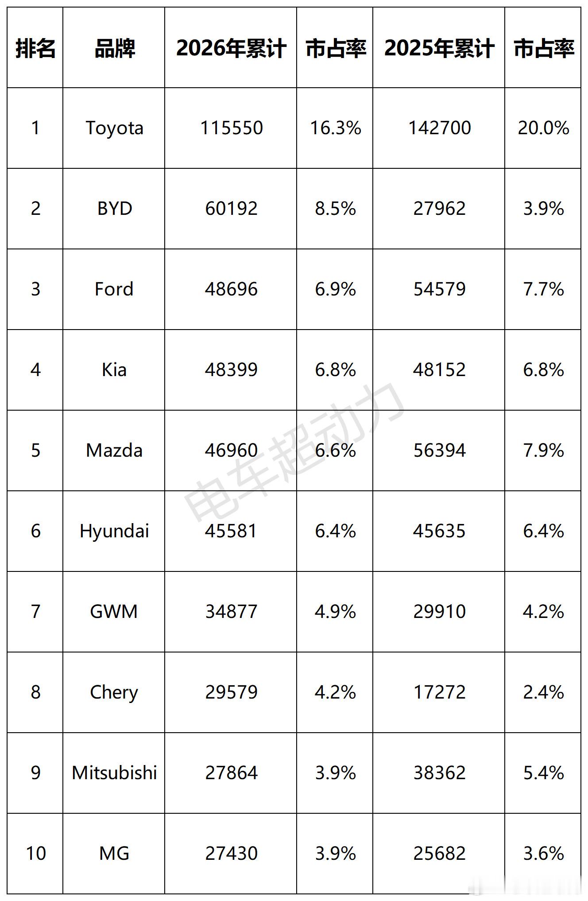Select the 2025年累计 column header
Image resolution: width=588 pixels, height=901 pixels.
[x=439, y=48]
